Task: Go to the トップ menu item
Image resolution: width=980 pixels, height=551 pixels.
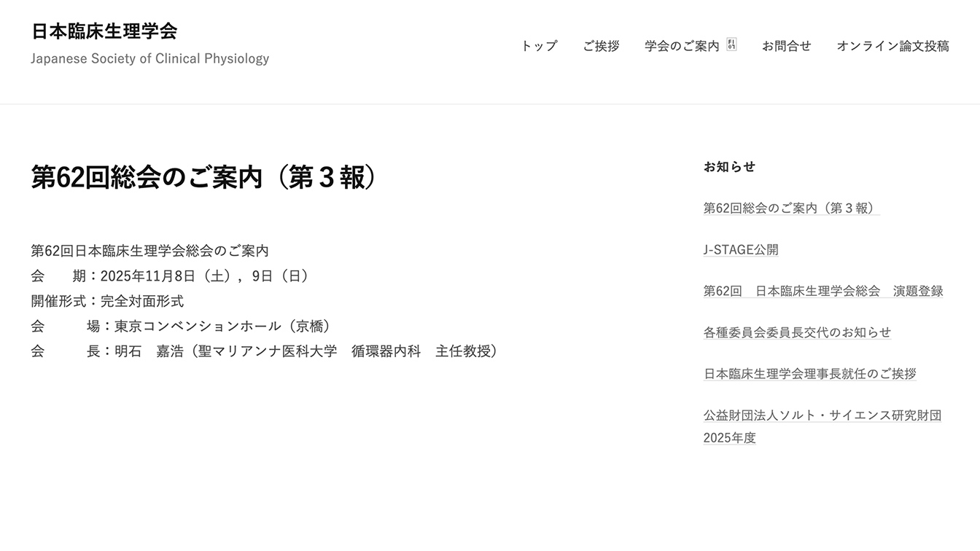Action: click(x=539, y=46)
